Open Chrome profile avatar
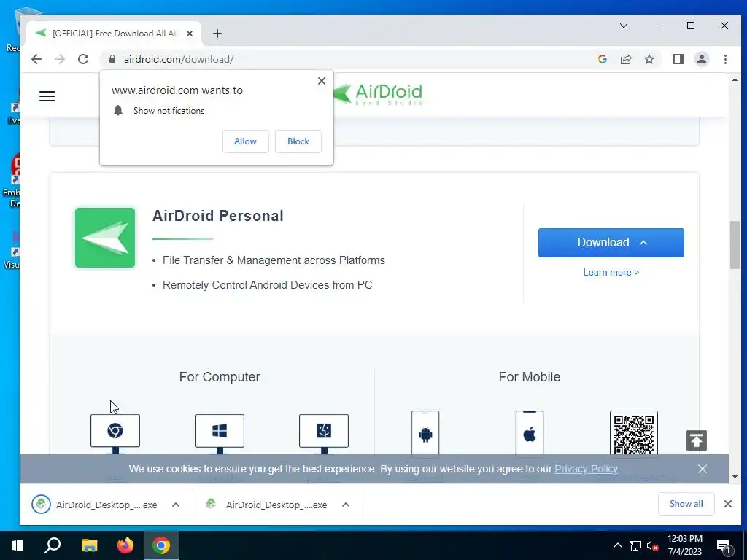Viewport: 747px width, 560px height. click(x=702, y=59)
